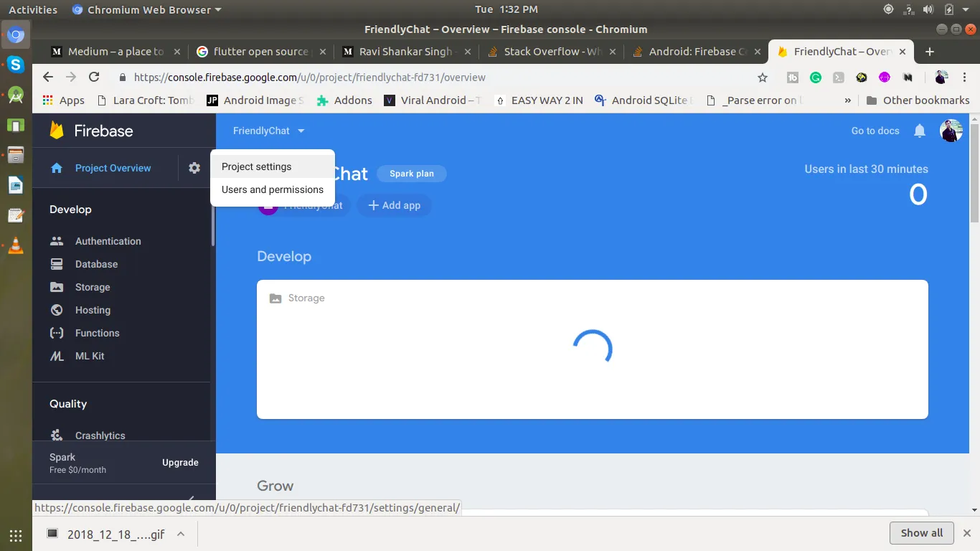Screen dimensions: 980x551
Task: Open the TubeBuddy extension icon
Action: [x=793, y=77]
